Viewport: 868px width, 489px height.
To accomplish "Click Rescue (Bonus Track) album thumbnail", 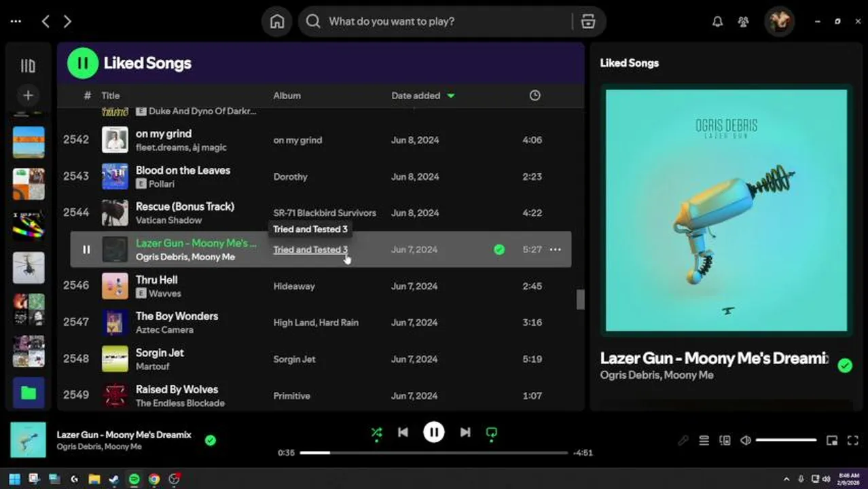I will click(115, 213).
